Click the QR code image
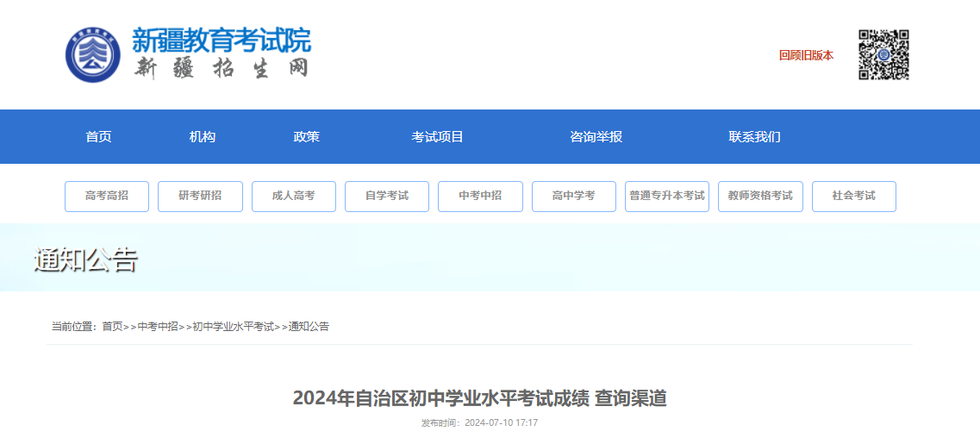The height and width of the screenshot is (444, 980). point(883,54)
